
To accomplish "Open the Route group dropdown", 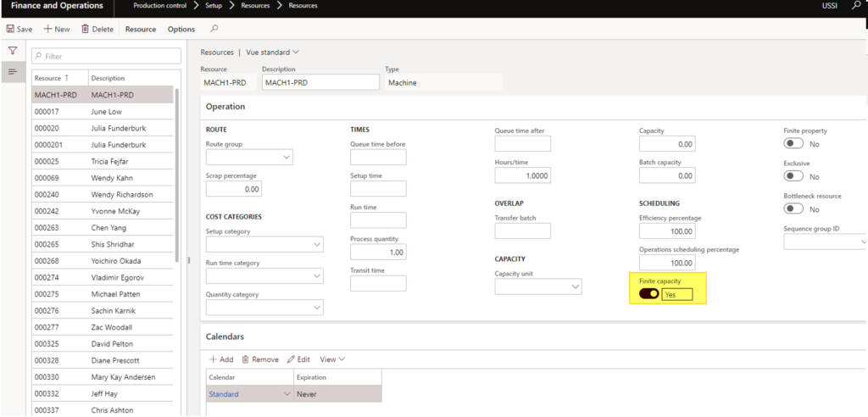I will (x=286, y=157).
